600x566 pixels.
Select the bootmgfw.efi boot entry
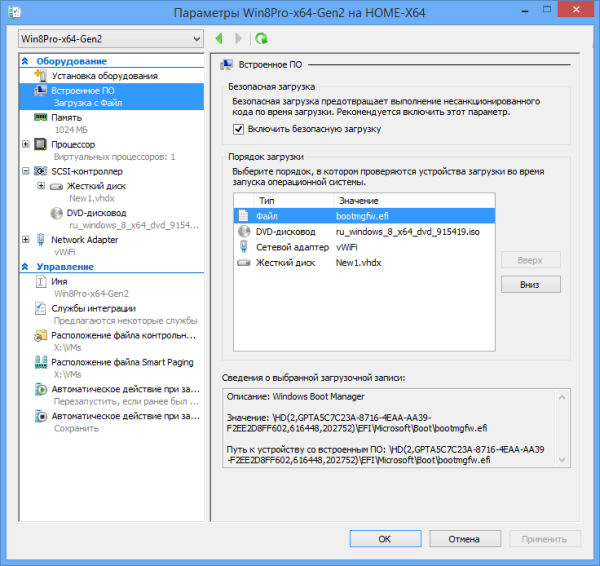coord(364,216)
